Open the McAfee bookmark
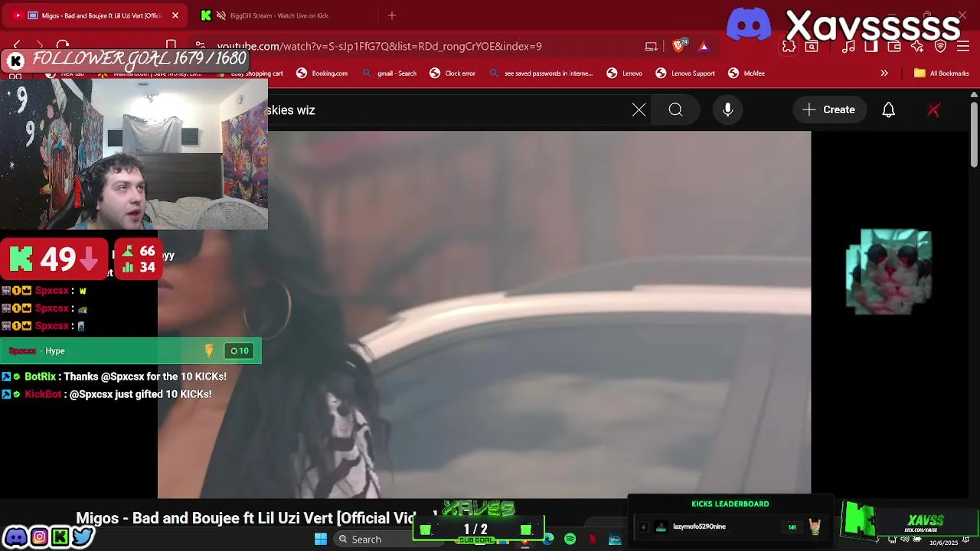 746,73
